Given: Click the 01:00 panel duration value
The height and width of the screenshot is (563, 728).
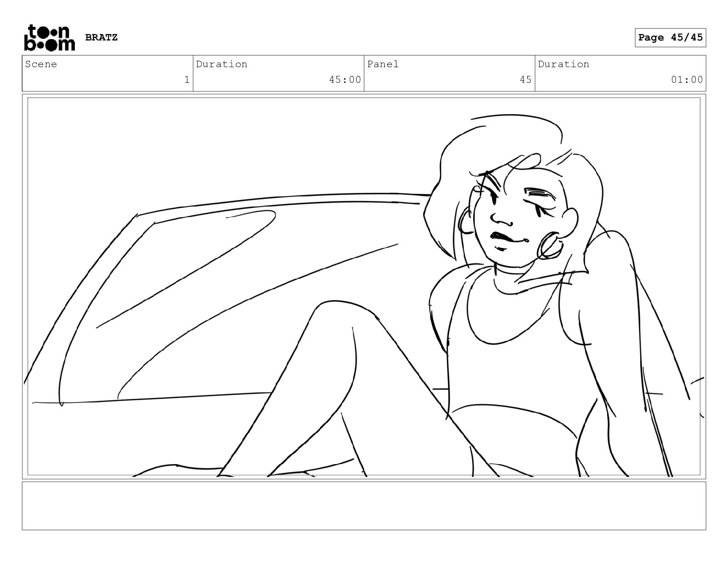Looking at the screenshot, I should click(687, 80).
